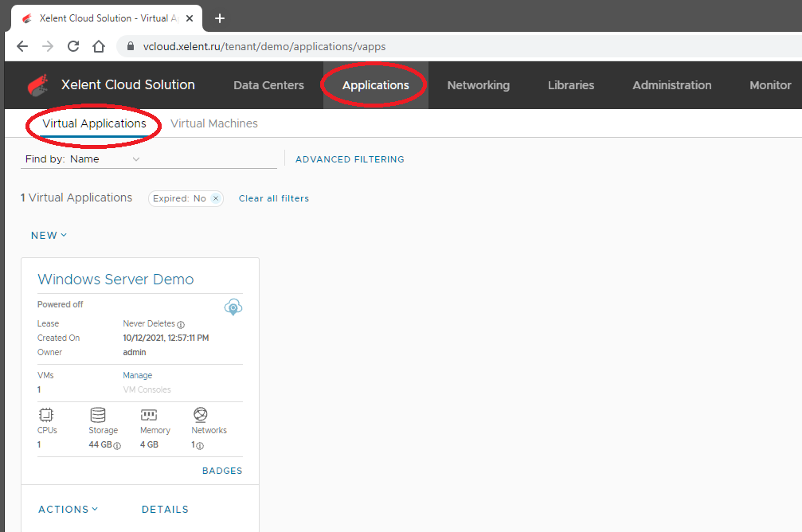This screenshot has height=532, width=802.
Task: Open the Monitor menu
Action: (x=770, y=85)
